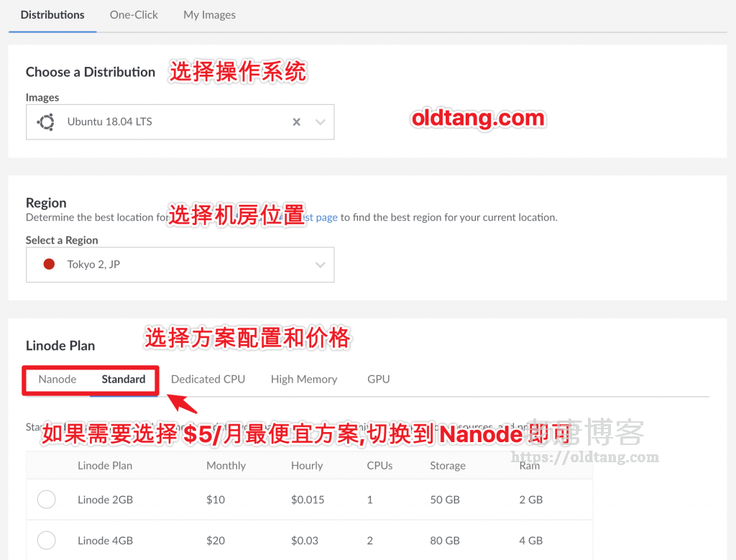Click the Linode Plan column header

click(105, 466)
